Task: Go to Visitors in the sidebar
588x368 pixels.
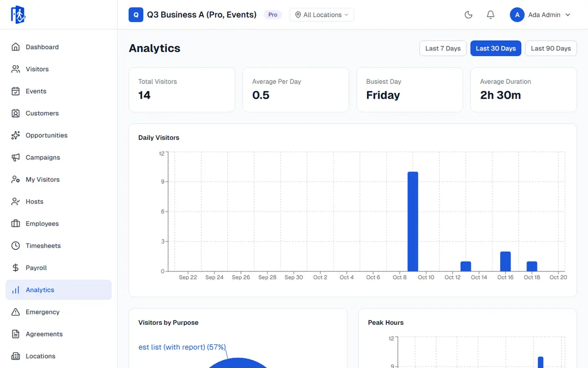Action: [x=59, y=69]
